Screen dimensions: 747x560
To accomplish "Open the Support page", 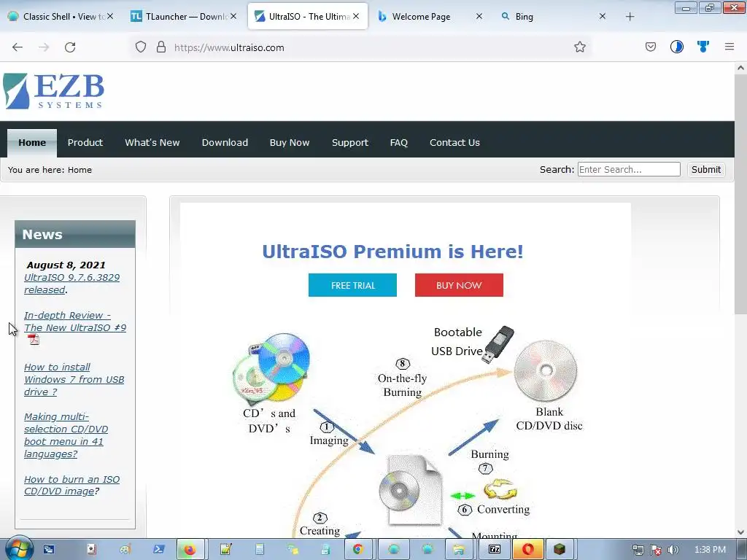I will (349, 142).
